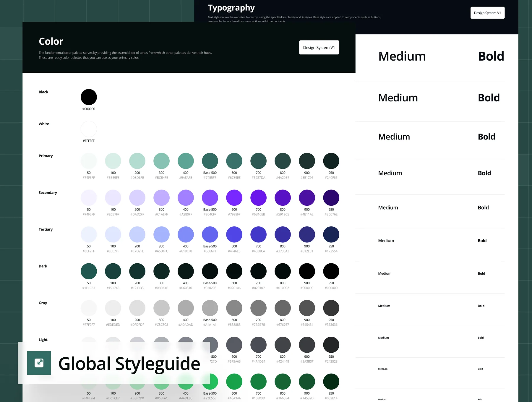Image resolution: width=532 pixels, height=402 pixels.
Task: Pick Primary 50 swatch #F4F3FF
Action: [x=89, y=161]
